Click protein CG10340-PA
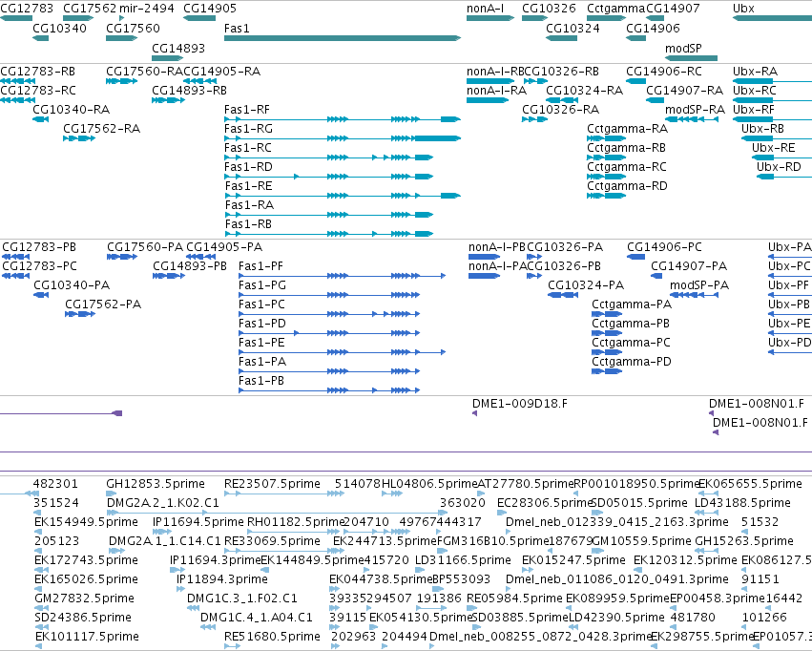 72,284
